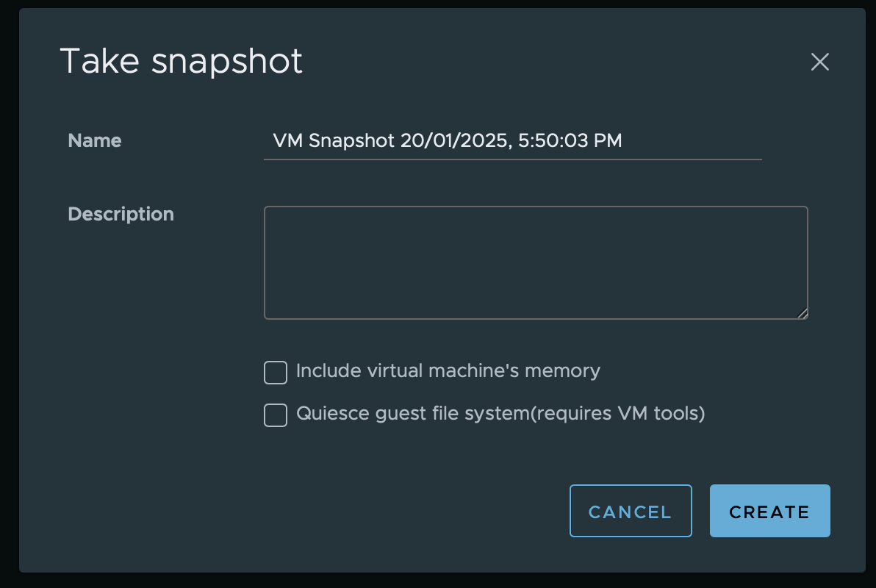Click the Include virtual machine's memory label
Image resolution: width=876 pixels, height=588 pixels.
(x=447, y=371)
